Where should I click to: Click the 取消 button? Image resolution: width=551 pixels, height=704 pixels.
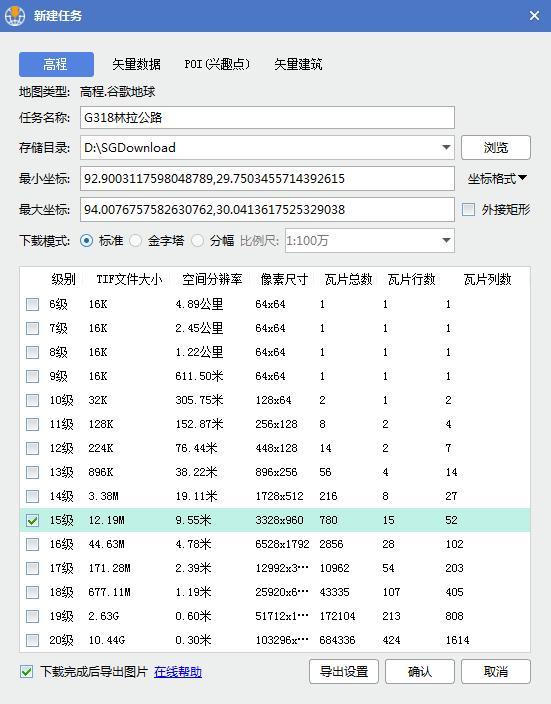(x=496, y=672)
